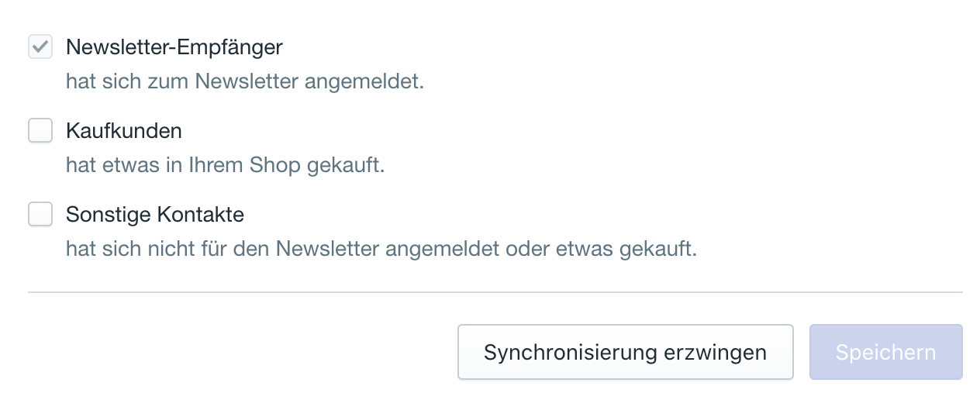Click description 'hat sich zum Newsletter angemeldet.'
The height and width of the screenshot is (400, 980).
(245, 81)
